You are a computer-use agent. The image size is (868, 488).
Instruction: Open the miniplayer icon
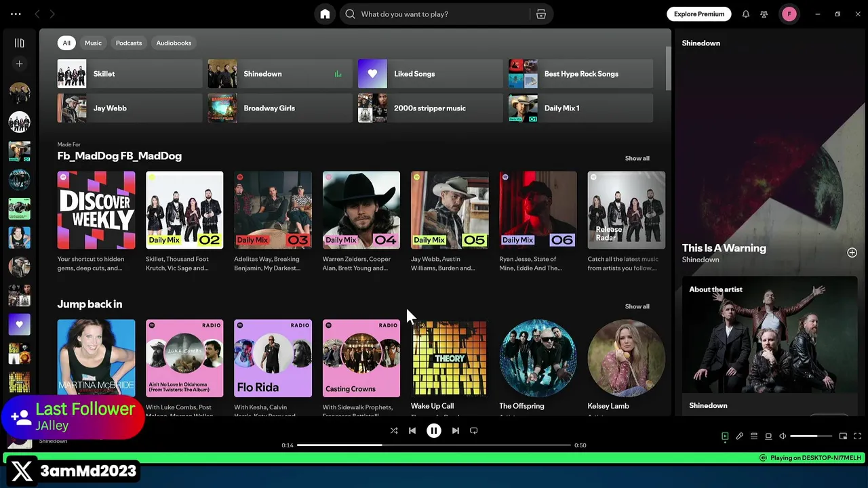click(843, 436)
